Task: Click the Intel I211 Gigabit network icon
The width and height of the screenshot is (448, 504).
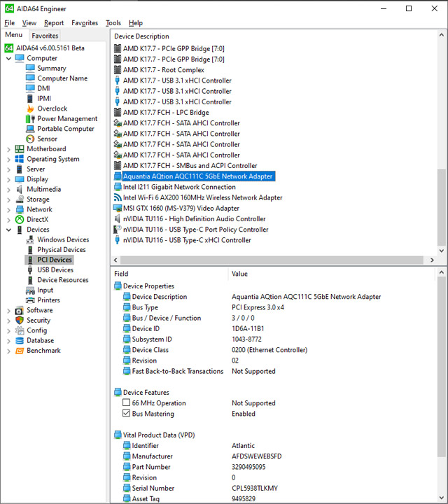Action: [118, 187]
